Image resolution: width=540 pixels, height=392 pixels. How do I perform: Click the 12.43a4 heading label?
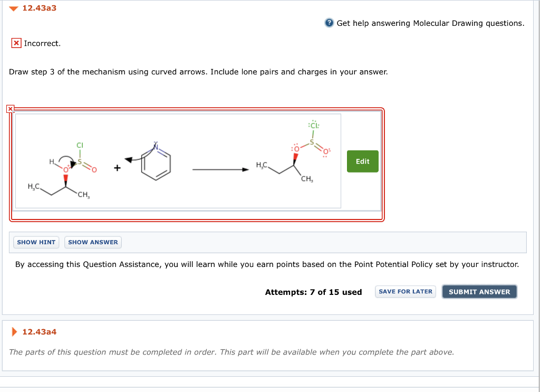point(38,332)
